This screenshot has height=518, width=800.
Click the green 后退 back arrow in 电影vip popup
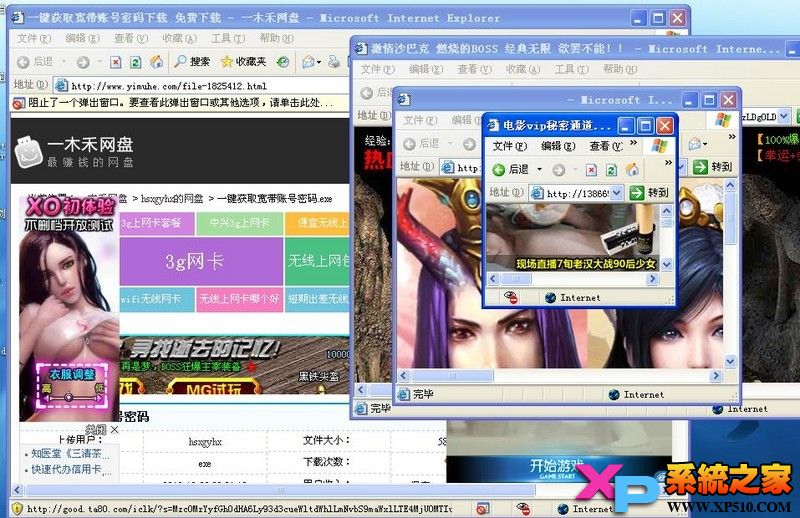(x=498, y=169)
